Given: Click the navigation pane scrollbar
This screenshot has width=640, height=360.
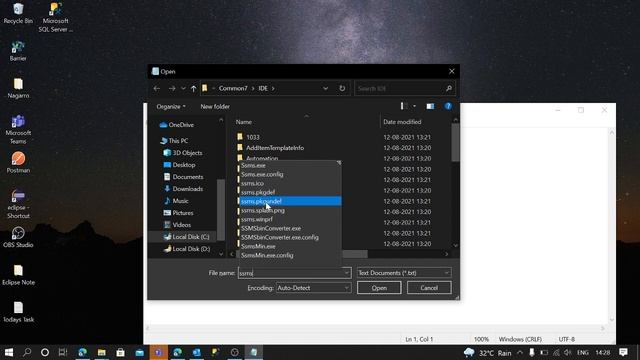Looking at the screenshot, I should click(221, 209).
